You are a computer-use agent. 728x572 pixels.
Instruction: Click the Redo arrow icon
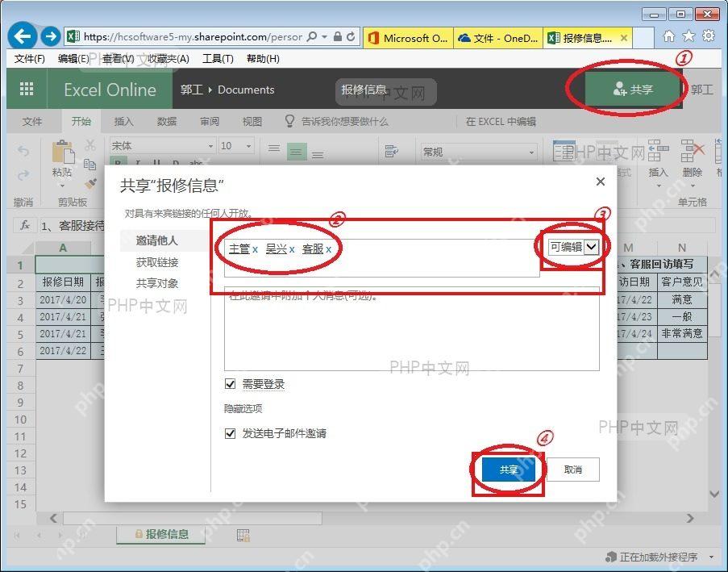pyautogui.click(x=23, y=175)
